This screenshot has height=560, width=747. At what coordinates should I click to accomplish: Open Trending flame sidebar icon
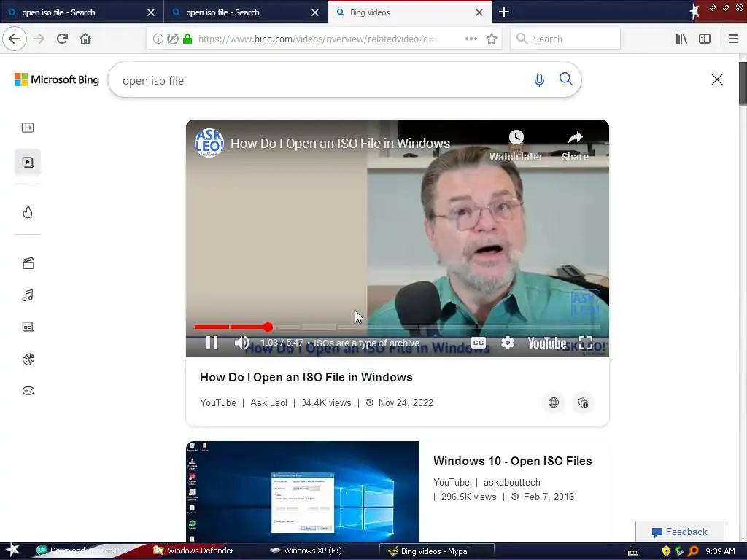click(x=28, y=212)
